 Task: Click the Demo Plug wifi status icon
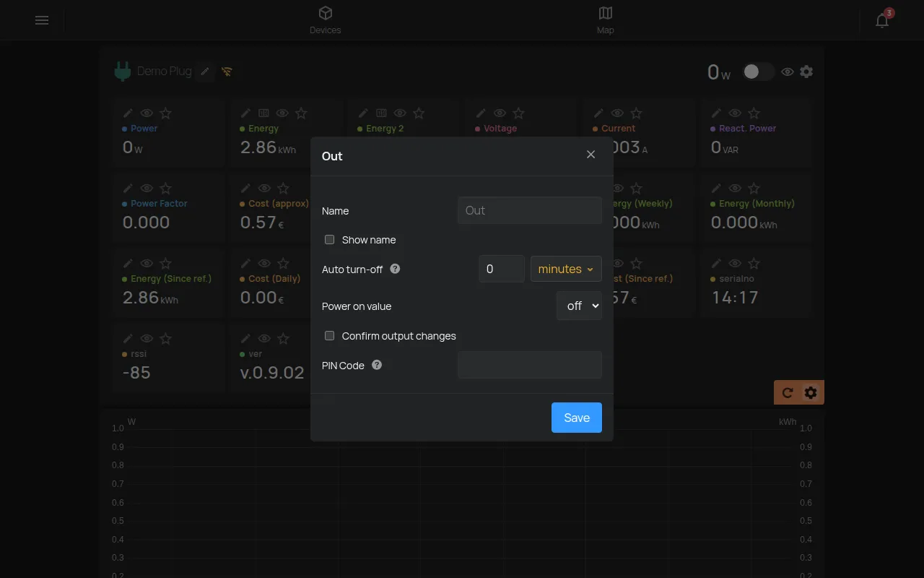tap(227, 72)
